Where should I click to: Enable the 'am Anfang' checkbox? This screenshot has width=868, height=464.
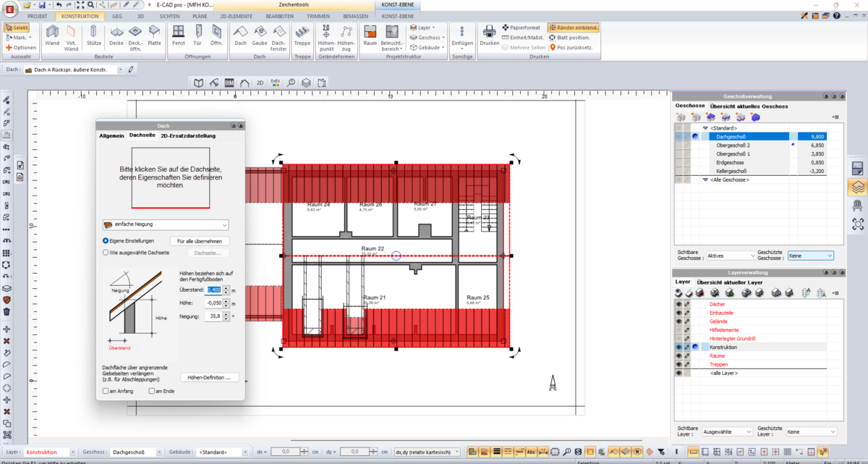(x=106, y=391)
